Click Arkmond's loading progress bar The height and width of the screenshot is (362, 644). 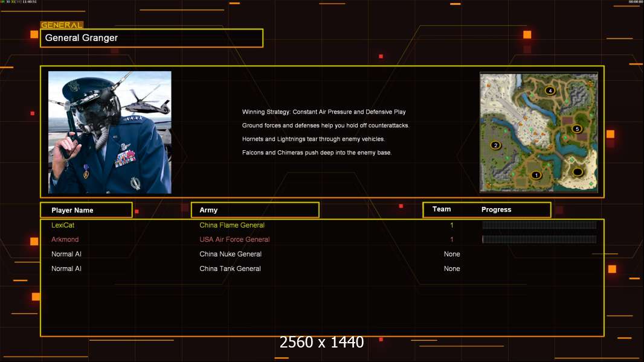tap(539, 240)
